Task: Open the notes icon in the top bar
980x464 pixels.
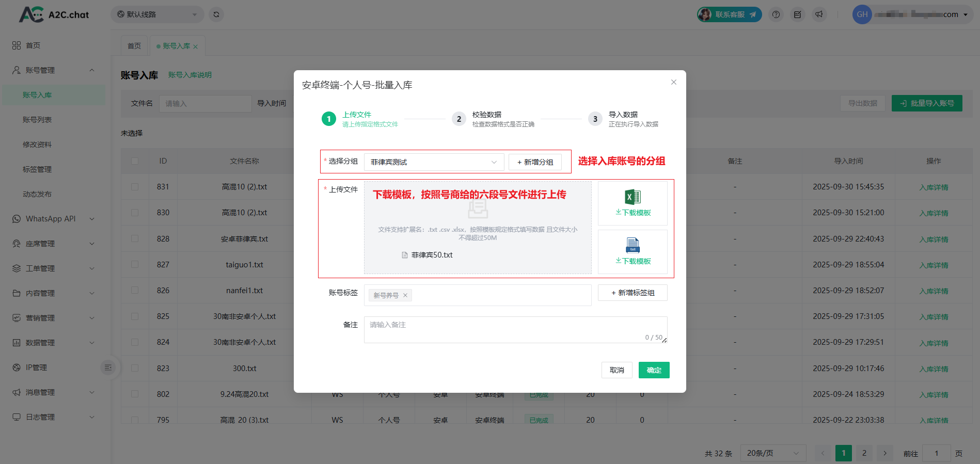Action: 797,14
